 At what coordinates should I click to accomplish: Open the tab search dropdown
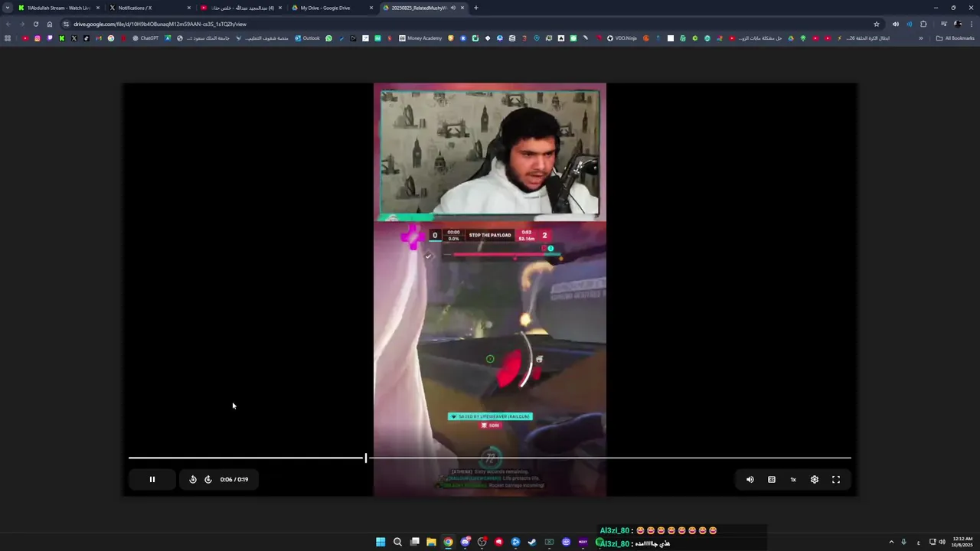coord(7,8)
